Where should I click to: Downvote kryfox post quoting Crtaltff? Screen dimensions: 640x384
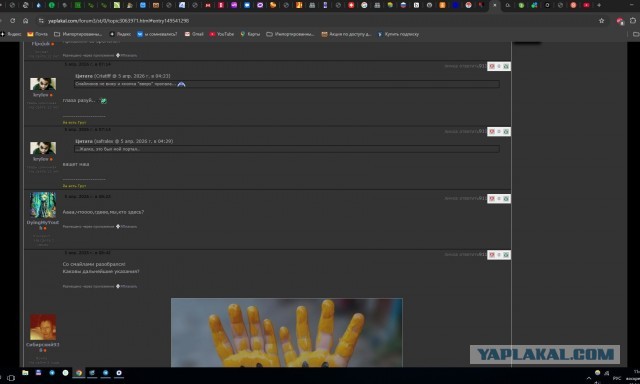pyautogui.click(x=492, y=66)
